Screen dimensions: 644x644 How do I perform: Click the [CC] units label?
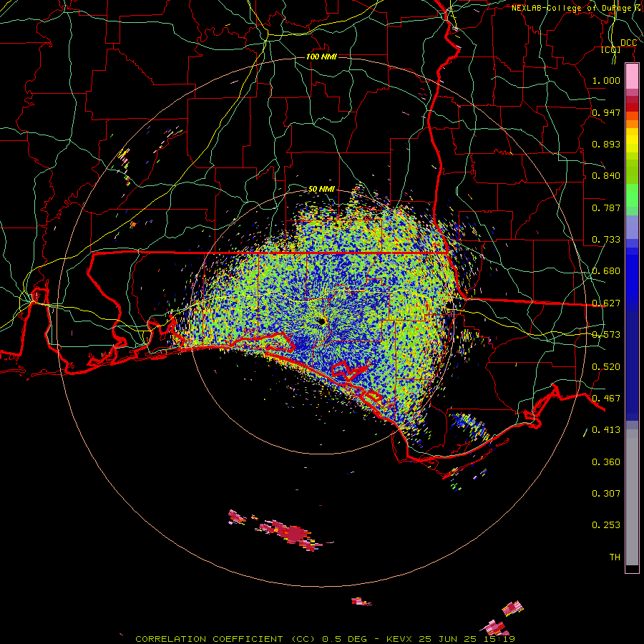610,49
